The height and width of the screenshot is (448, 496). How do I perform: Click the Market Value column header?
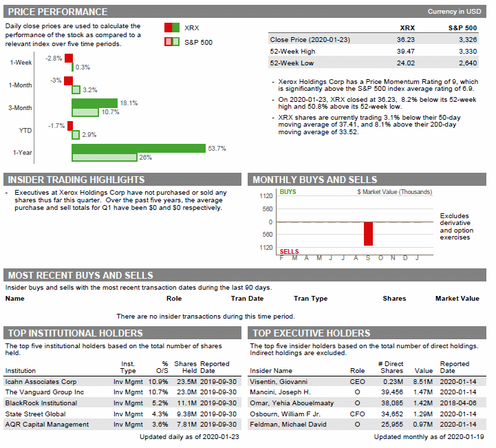[x=457, y=299]
